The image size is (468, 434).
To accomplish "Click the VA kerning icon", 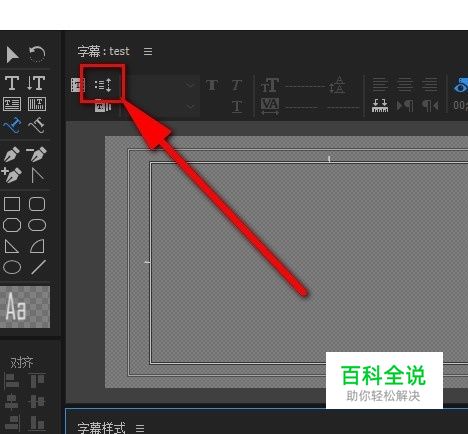I will click(x=270, y=106).
